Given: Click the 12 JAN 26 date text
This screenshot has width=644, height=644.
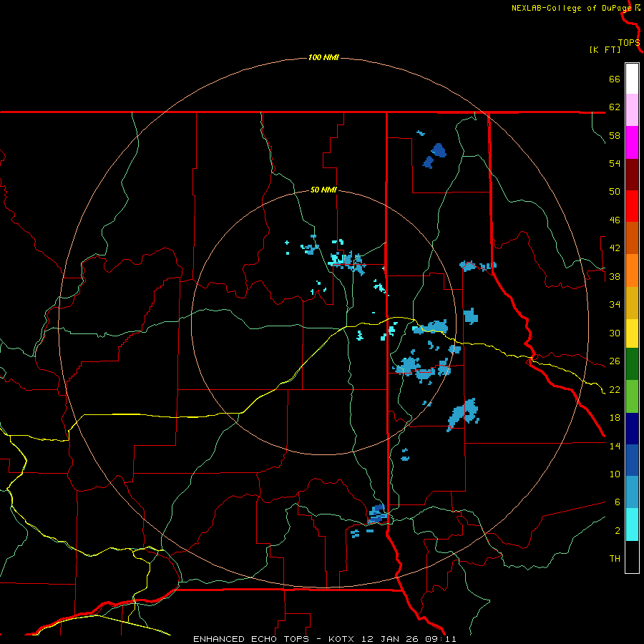Looking at the screenshot, I should coord(391,639).
